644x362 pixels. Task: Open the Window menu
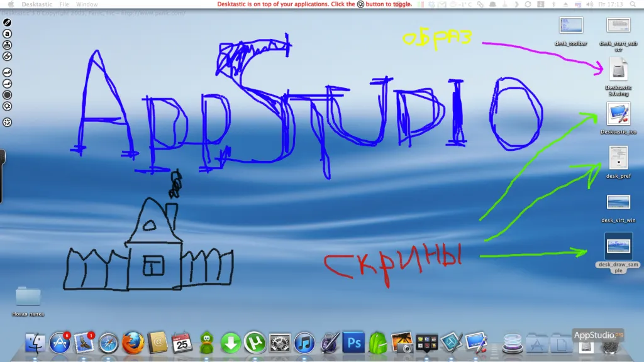(87, 4)
